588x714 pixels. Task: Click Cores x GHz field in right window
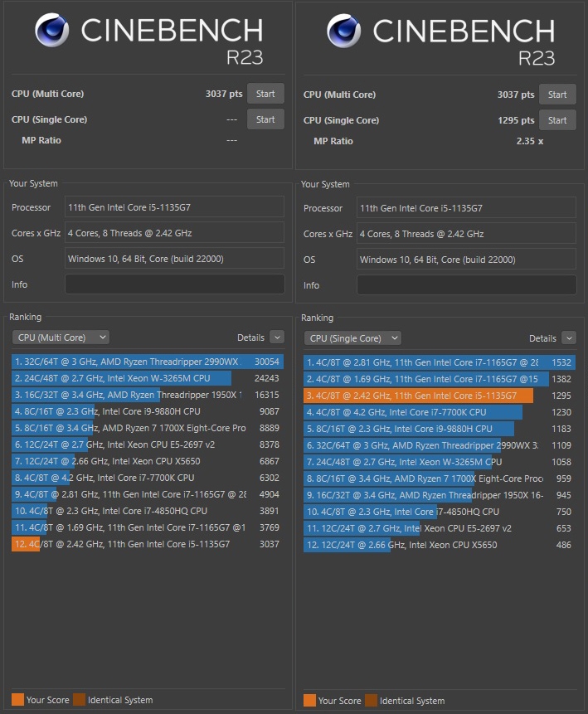pos(467,234)
